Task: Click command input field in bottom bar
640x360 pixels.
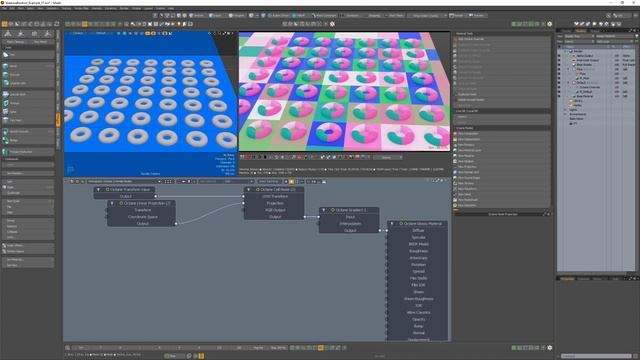Action: click(596, 356)
